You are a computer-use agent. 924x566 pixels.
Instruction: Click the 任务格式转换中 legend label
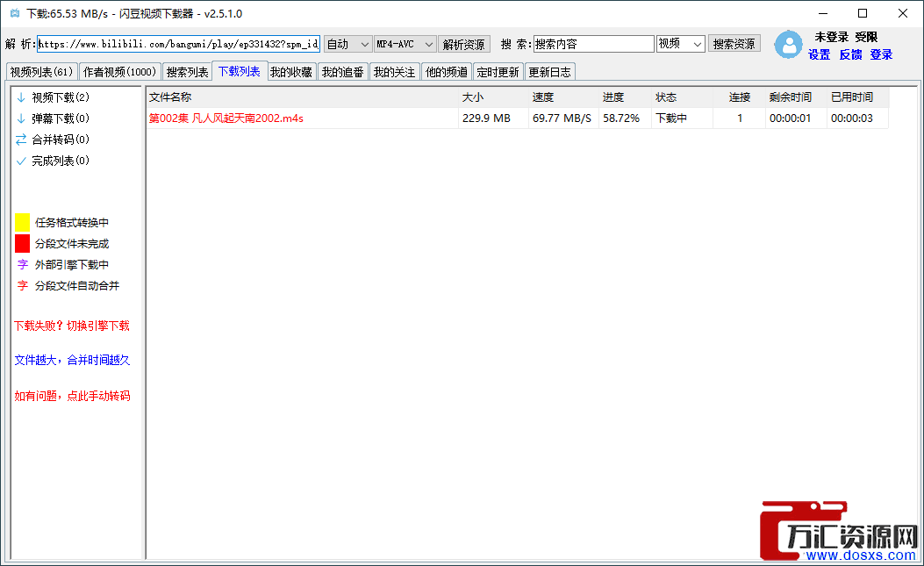click(72, 222)
